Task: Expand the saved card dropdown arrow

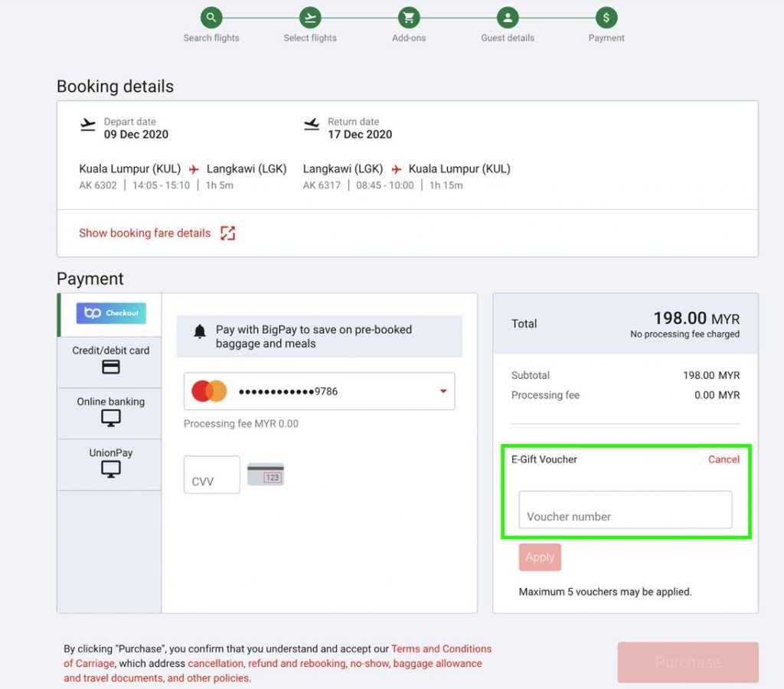Action: (443, 391)
